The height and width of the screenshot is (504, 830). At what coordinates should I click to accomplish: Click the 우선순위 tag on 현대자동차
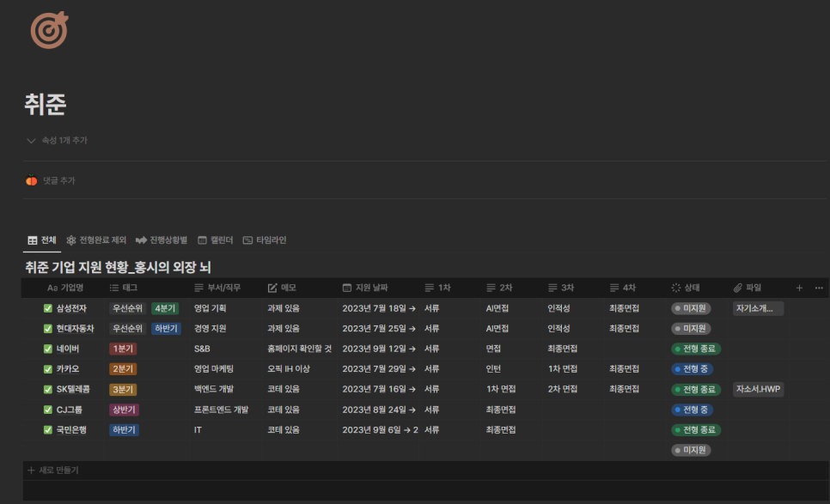pos(127,329)
